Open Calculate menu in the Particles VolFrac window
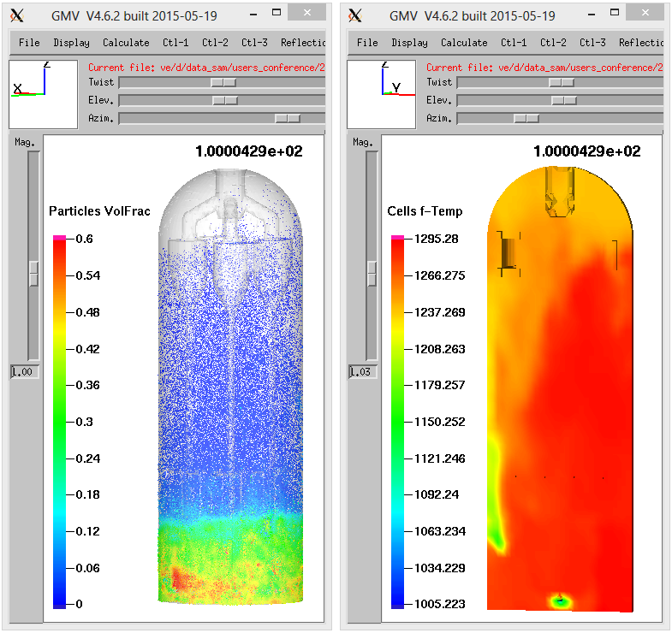 [x=126, y=43]
